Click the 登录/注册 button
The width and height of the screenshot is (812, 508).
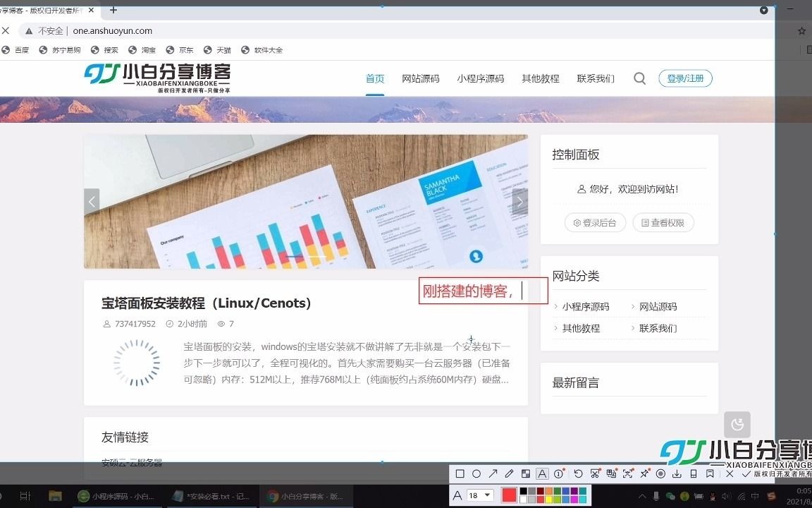pos(684,78)
